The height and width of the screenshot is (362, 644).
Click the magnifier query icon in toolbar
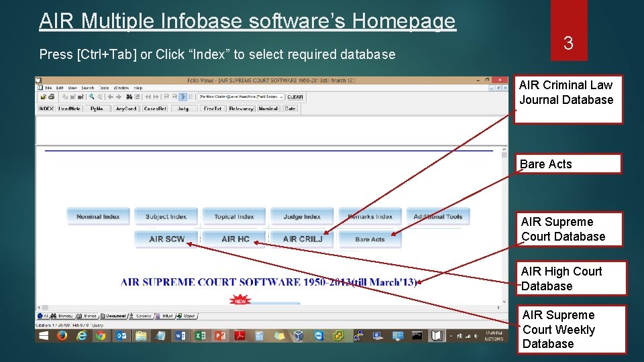(92, 97)
